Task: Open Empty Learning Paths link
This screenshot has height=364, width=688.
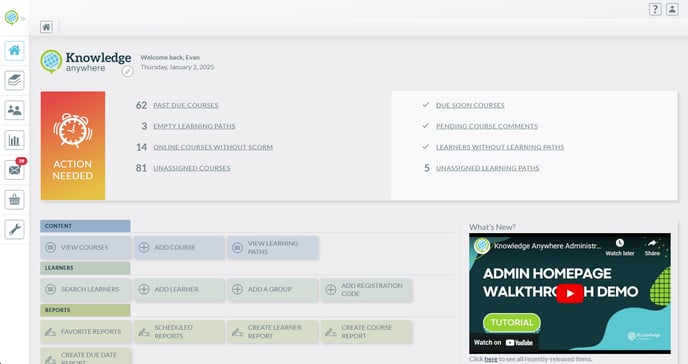Action: pos(194,126)
